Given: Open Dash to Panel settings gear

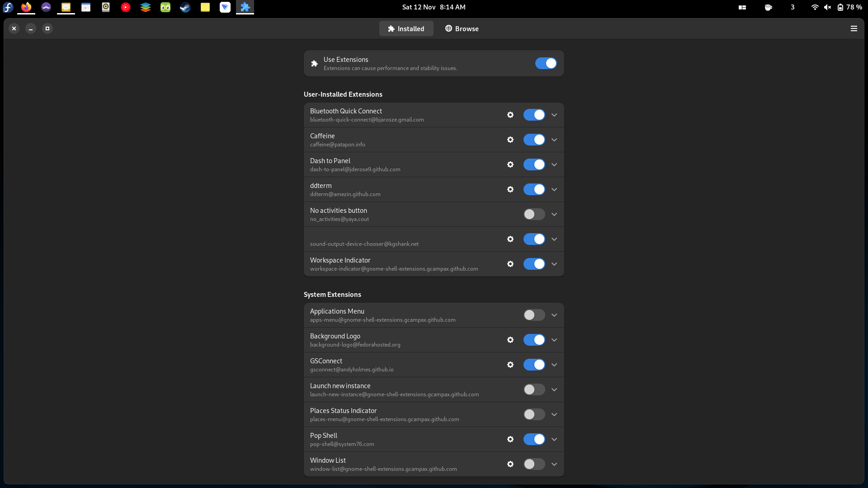Looking at the screenshot, I should (510, 164).
